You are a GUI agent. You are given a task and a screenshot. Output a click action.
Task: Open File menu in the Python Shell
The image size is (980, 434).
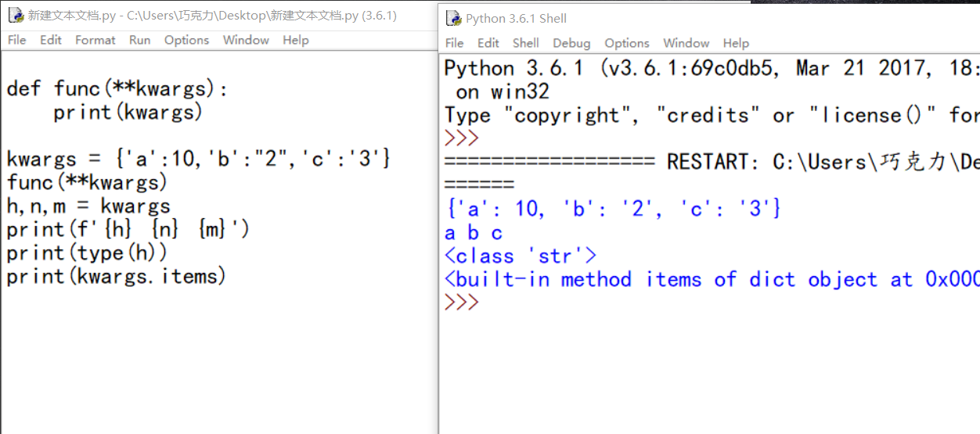pyautogui.click(x=455, y=43)
